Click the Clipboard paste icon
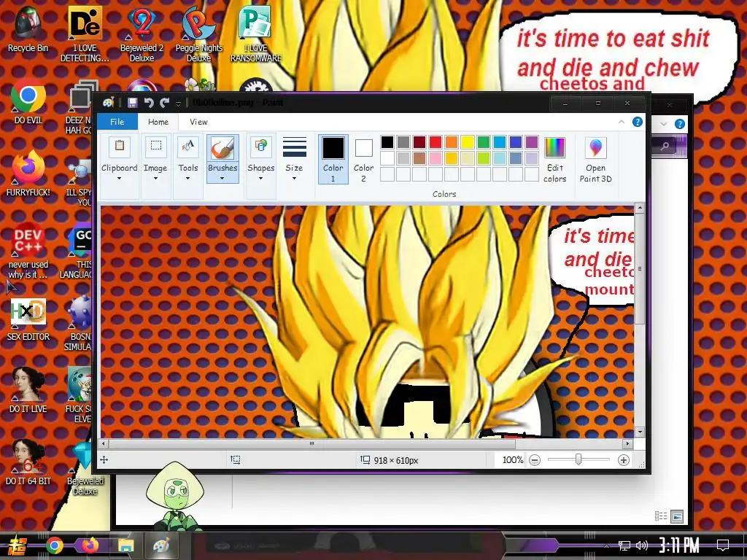 click(120, 147)
